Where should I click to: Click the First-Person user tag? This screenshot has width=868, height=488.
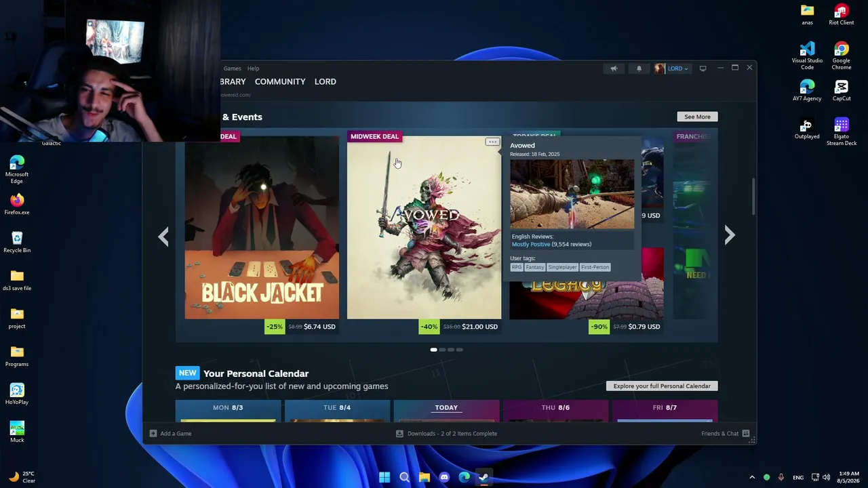point(595,267)
